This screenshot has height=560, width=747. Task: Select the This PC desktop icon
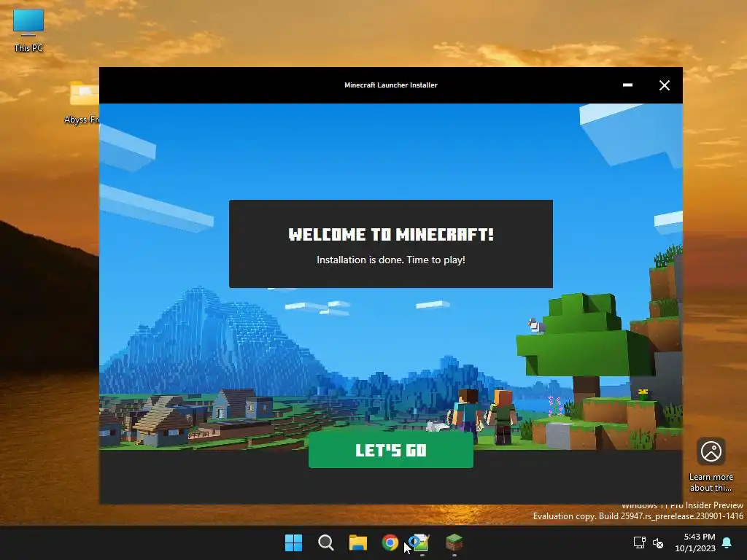click(28, 31)
